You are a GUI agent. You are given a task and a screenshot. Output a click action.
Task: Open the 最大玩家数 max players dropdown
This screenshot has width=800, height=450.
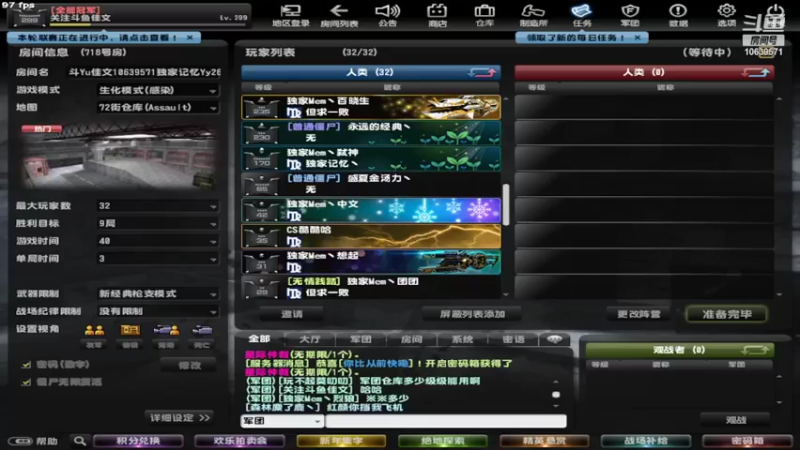[158, 206]
